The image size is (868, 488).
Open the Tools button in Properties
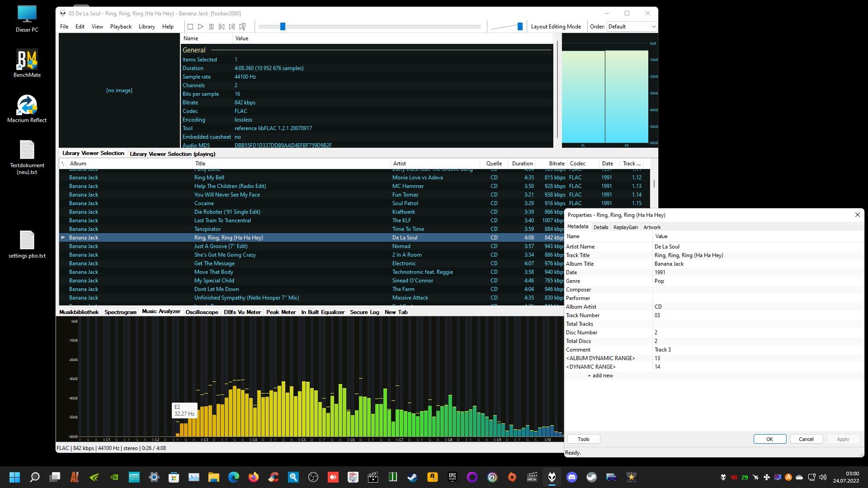click(583, 439)
